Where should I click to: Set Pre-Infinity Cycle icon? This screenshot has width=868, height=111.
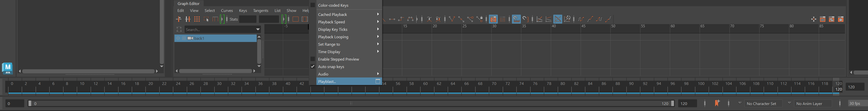coord(581,19)
